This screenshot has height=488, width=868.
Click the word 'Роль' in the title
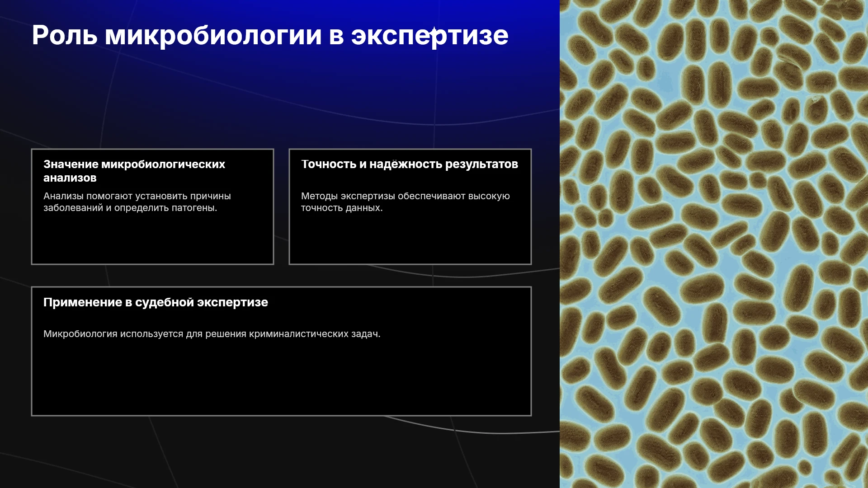click(64, 35)
